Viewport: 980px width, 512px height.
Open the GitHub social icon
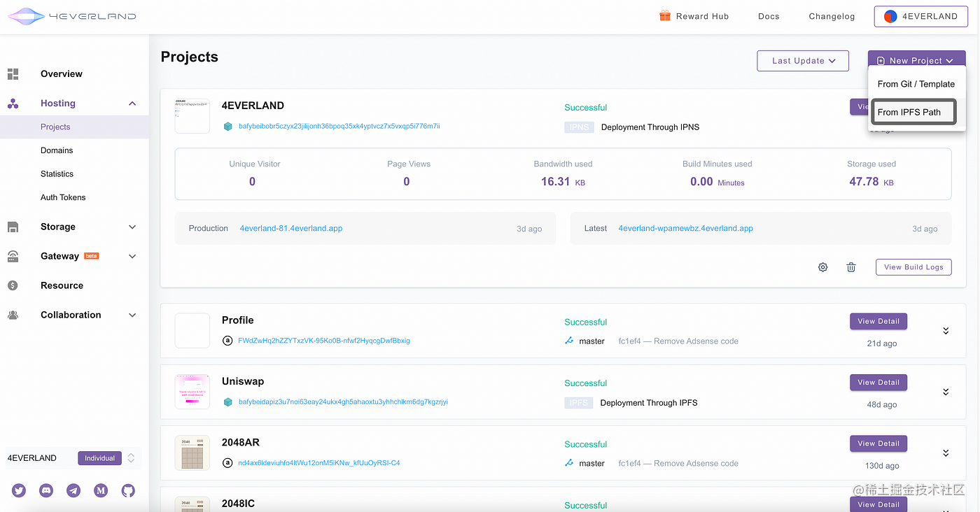[x=128, y=491]
